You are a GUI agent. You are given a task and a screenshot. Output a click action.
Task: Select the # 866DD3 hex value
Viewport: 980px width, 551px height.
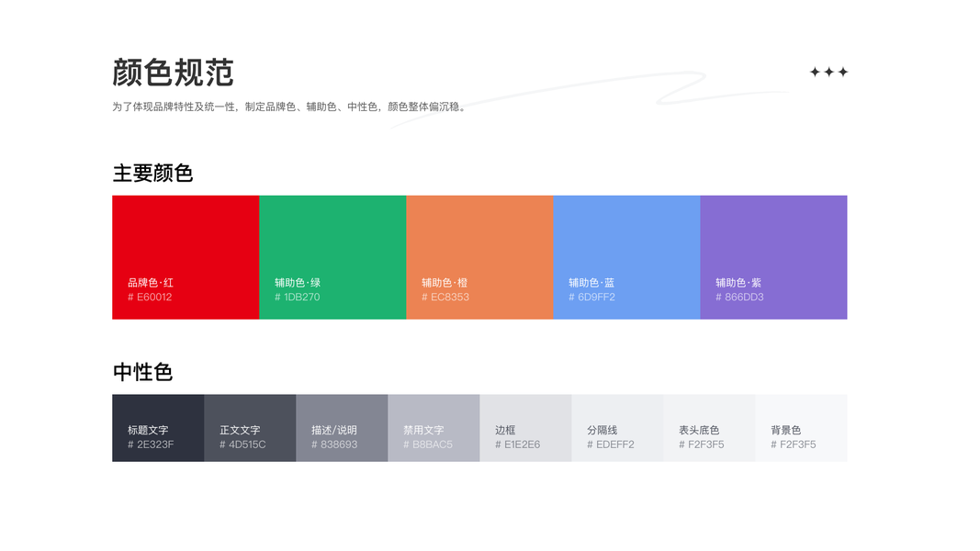(x=739, y=297)
